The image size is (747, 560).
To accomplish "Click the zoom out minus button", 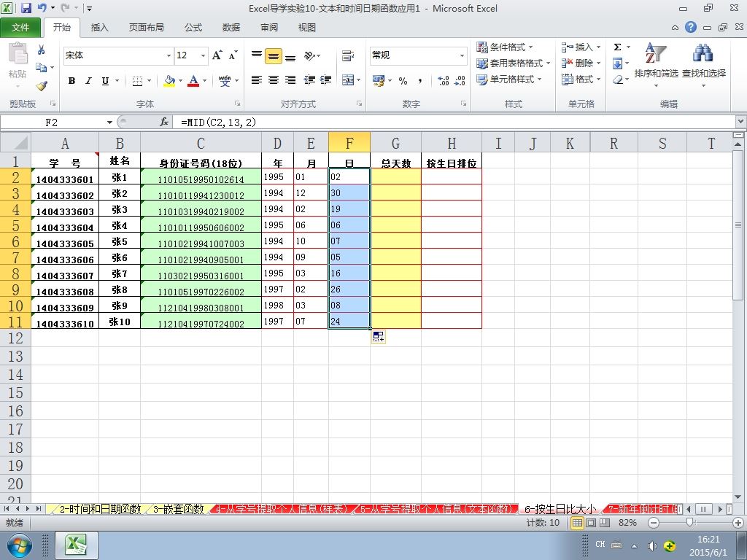I will coord(654,523).
